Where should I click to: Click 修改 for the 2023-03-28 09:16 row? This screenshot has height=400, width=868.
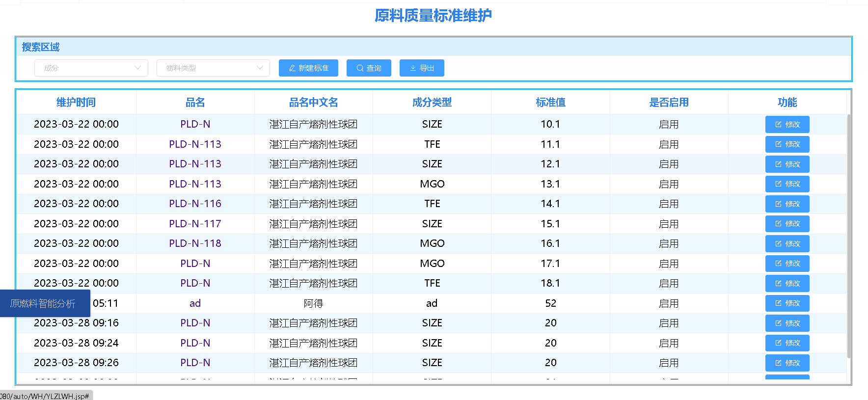(787, 323)
